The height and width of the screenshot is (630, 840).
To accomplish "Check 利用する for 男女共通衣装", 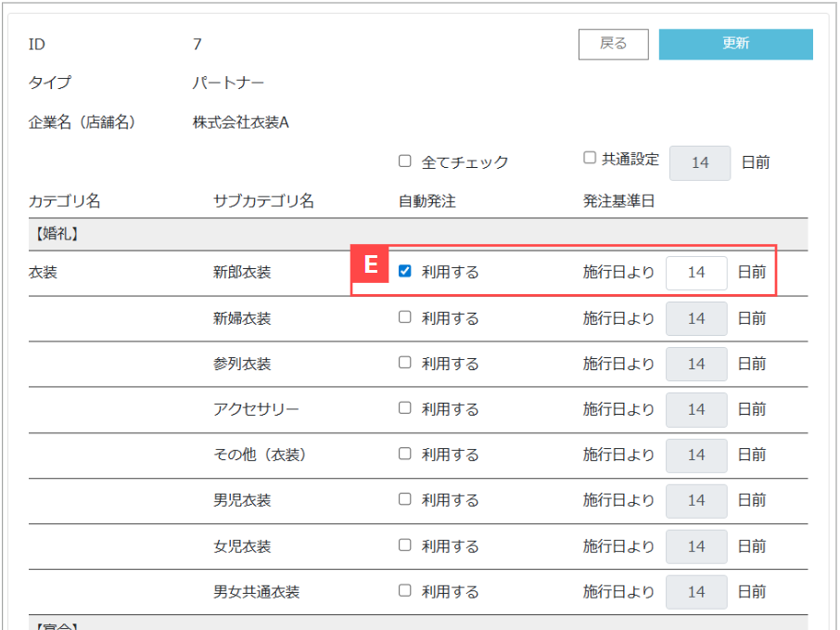I will 404,590.
